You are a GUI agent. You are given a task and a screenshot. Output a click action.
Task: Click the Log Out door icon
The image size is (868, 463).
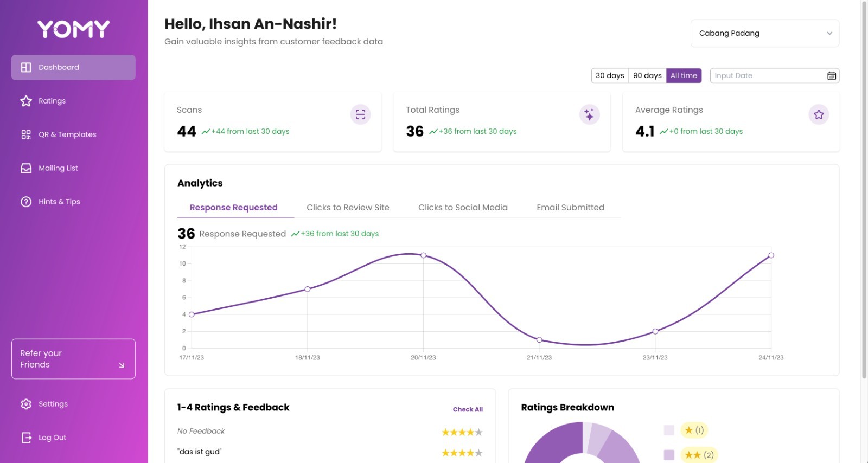[26, 438]
